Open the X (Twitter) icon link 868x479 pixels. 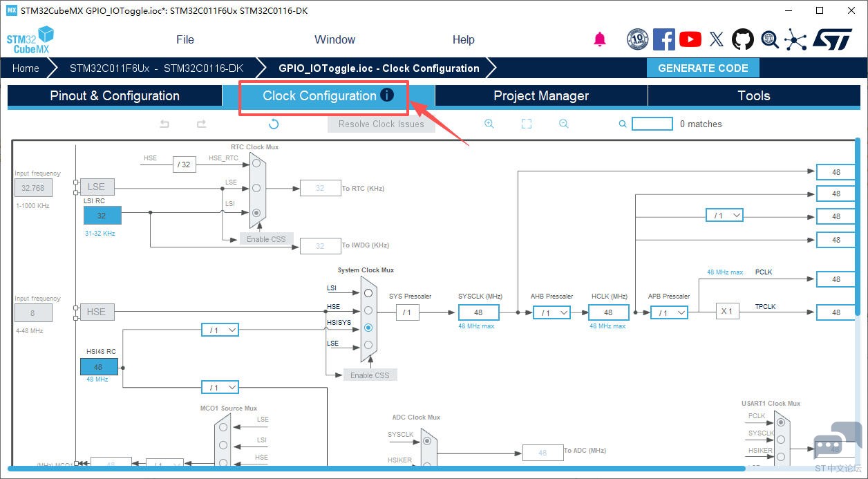717,39
